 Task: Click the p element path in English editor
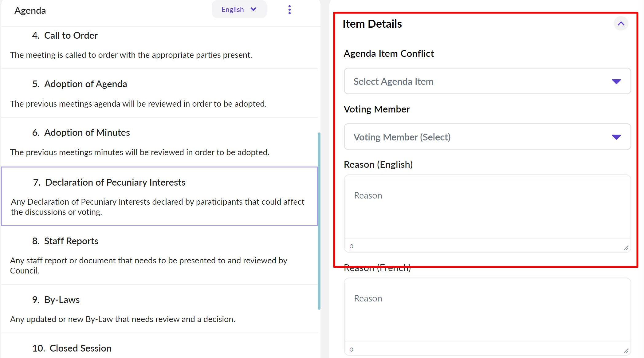(x=351, y=246)
